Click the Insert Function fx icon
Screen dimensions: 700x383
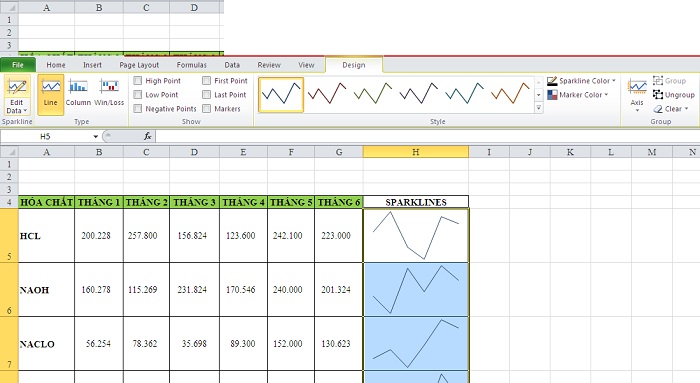point(148,137)
